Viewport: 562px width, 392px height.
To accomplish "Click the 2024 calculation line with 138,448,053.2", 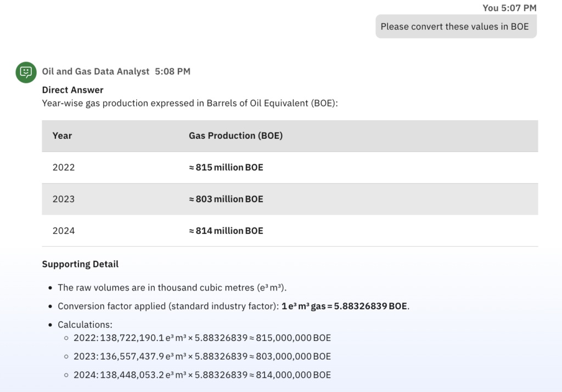I will 202,375.
